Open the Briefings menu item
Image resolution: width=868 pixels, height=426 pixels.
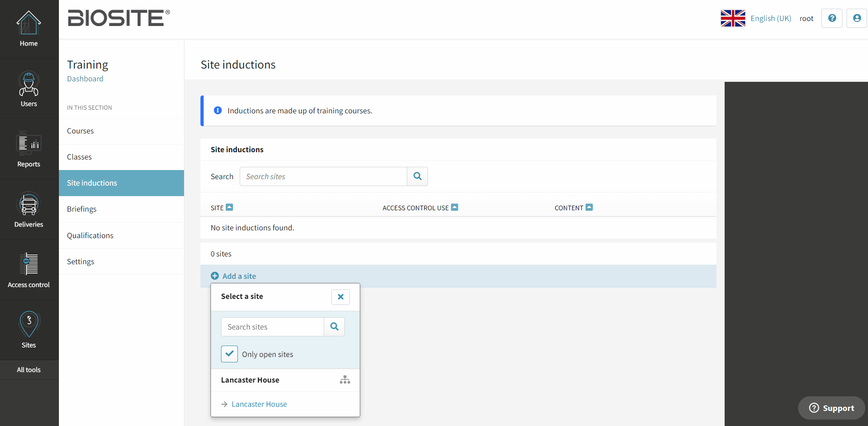pyautogui.click(x=121, y=209)
